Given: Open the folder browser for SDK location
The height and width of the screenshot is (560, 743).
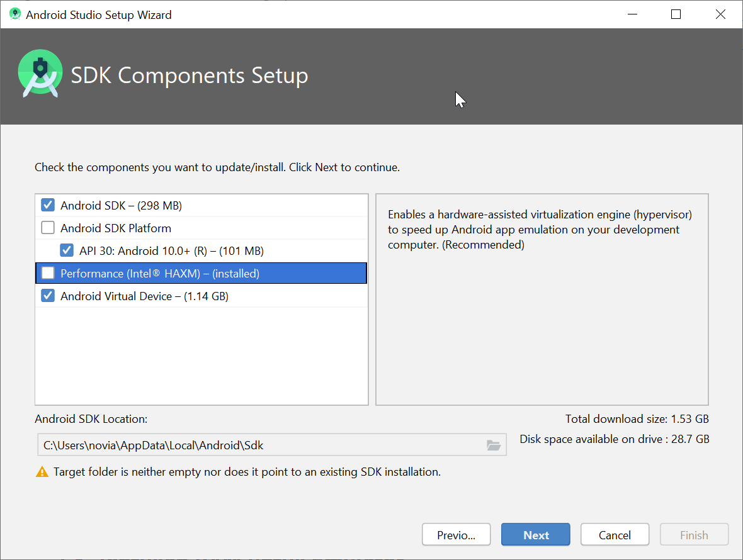Looking at the screenshot, I should coord(495,445).
